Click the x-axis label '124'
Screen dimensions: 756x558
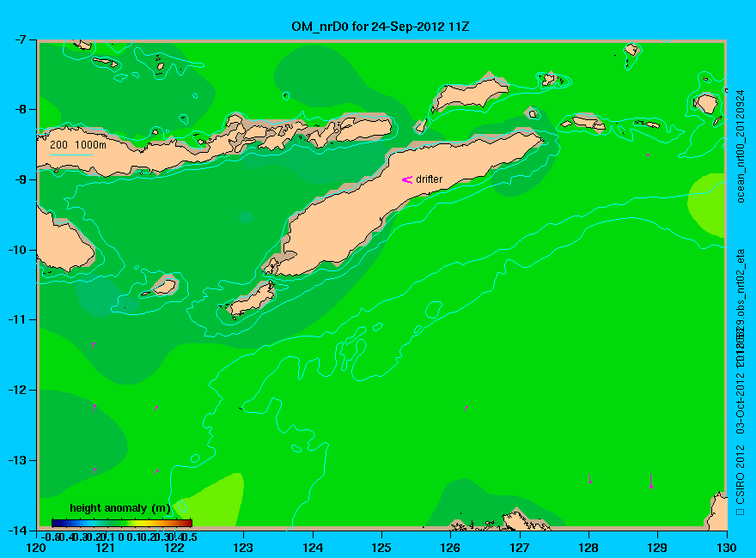313,548
